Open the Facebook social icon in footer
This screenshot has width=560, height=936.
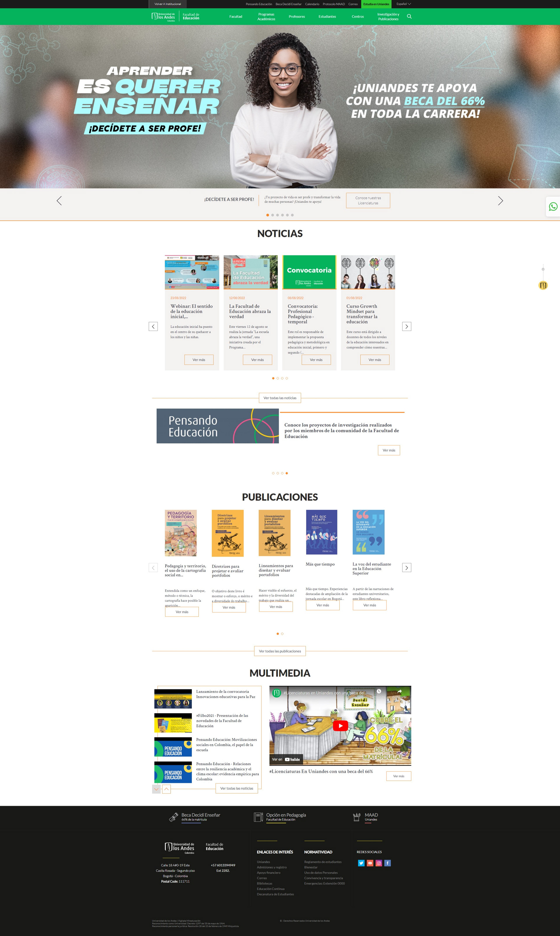pyautogui.click(x=388, y=863)
